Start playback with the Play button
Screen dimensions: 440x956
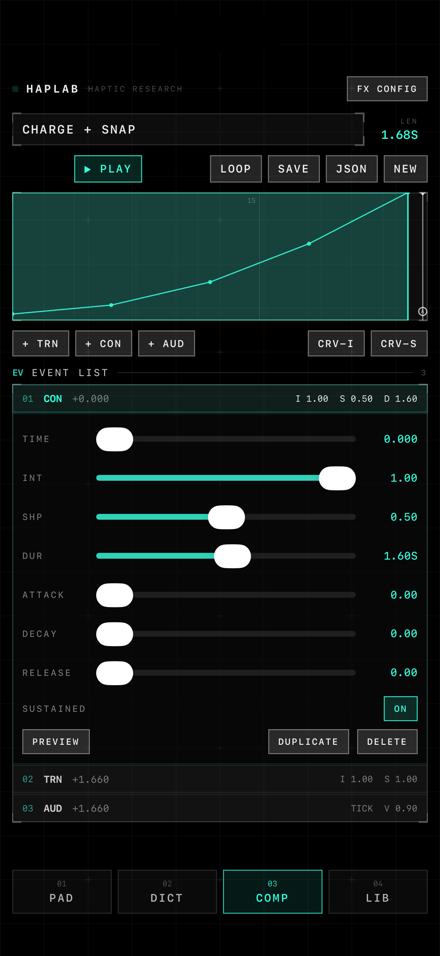coord(108,169)
